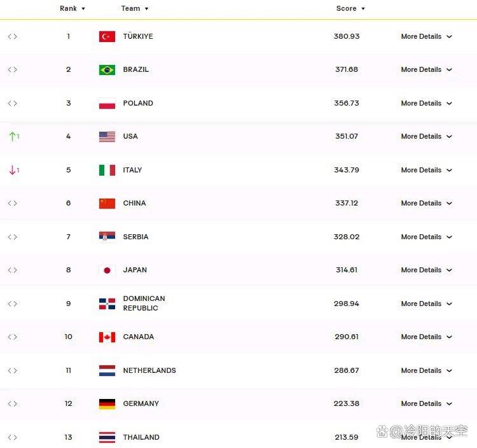Sort the table by Score column
477x448 pixels.
[x=350, y=8]
